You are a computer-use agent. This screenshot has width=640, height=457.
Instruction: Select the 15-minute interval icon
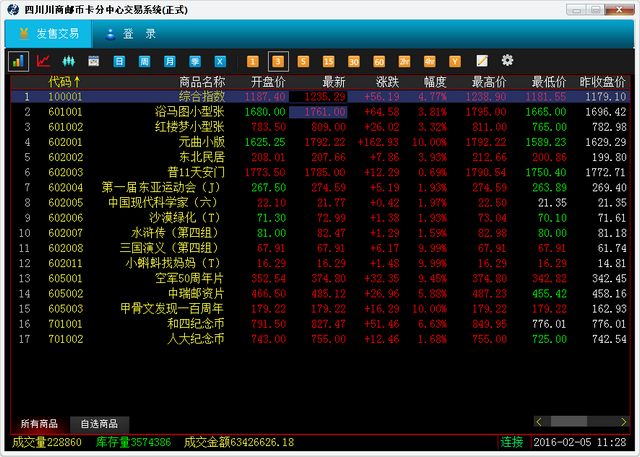point(329,62)
